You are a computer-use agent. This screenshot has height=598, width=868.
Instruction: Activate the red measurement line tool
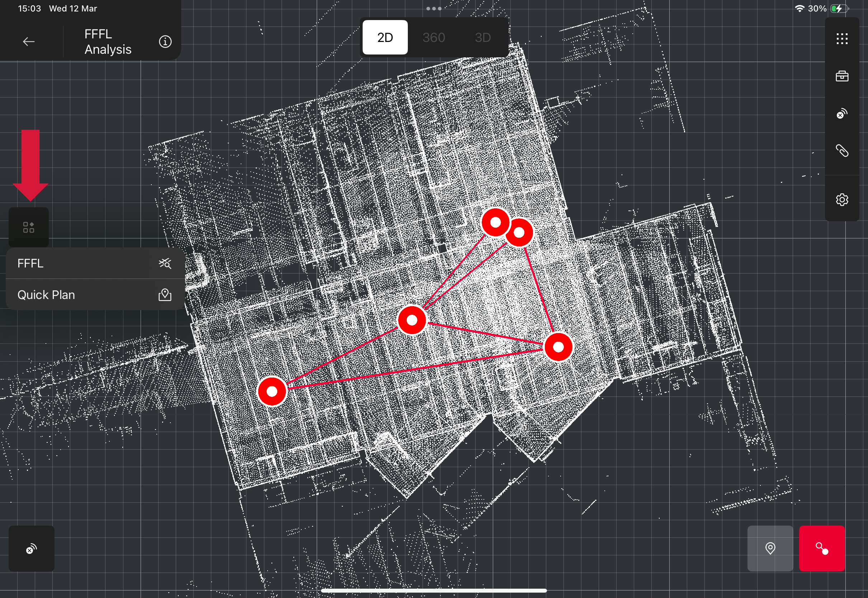(822, 549)
